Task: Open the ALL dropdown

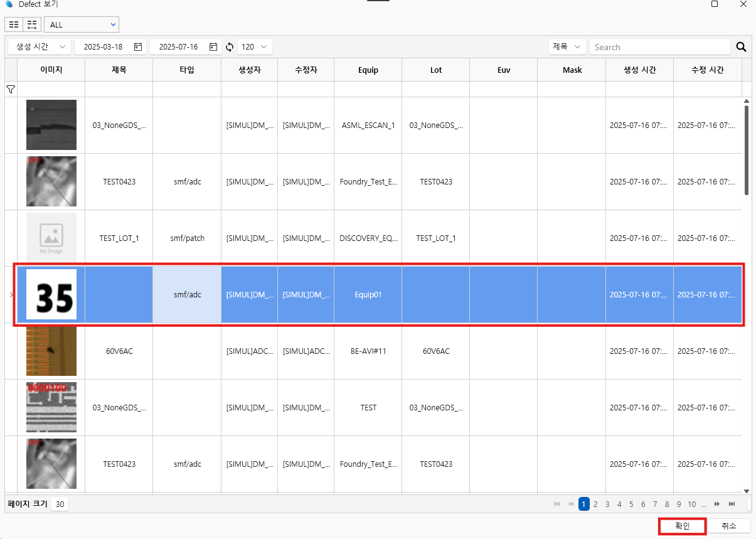Action: point(82,24)
